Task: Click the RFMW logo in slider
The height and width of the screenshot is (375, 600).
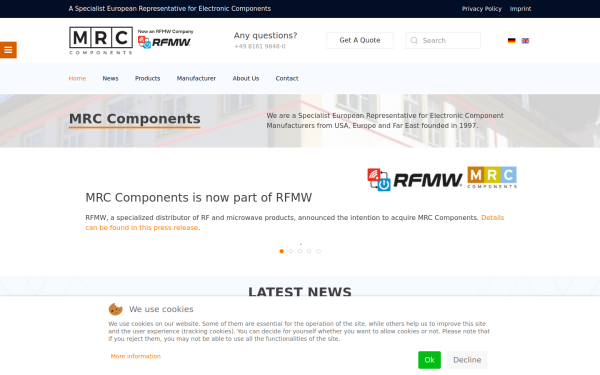Action: tap(415, 179)
